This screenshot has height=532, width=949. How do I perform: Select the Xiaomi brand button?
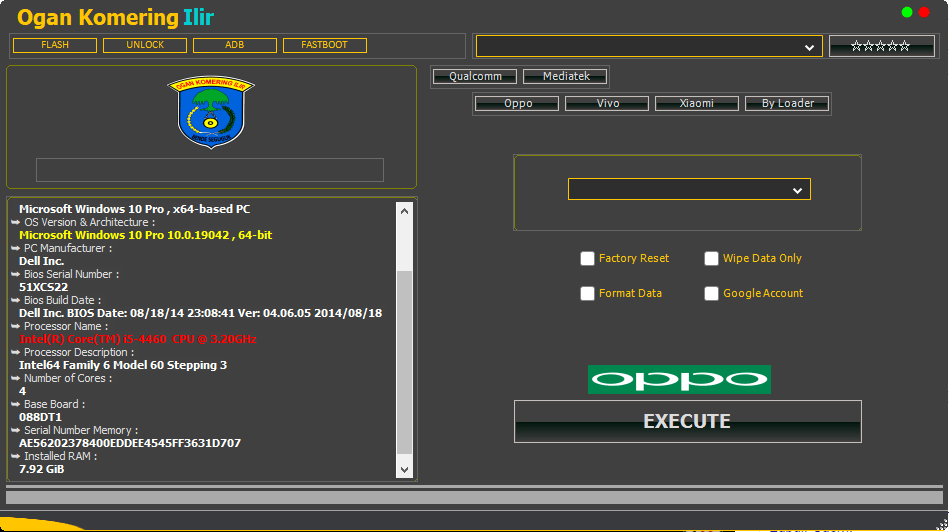coord(697,103)
